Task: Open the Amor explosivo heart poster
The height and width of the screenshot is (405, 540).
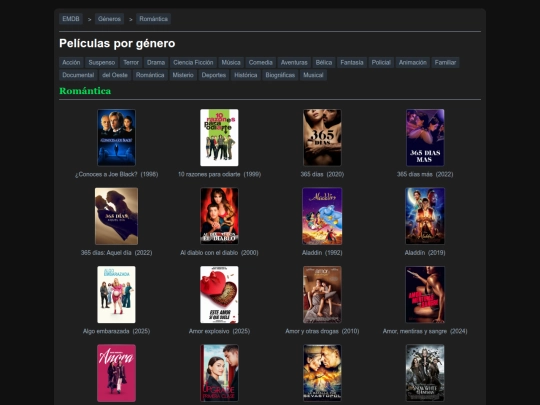Action: point(219,294)
